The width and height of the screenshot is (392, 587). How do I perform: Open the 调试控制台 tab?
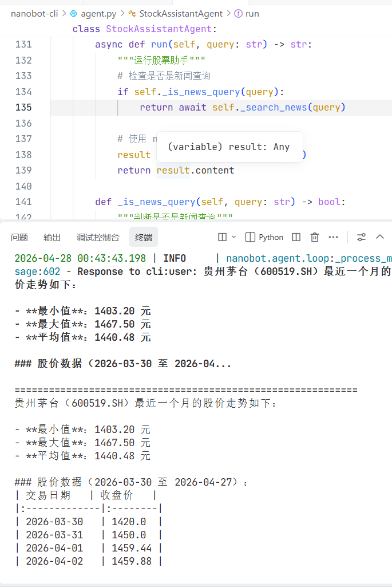coord(98,237)
